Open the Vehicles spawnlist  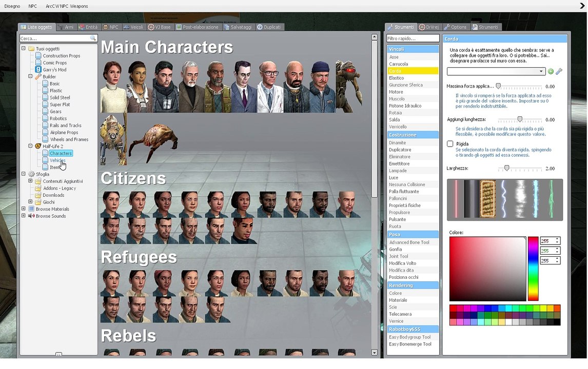pyautogui.click(x=57, y=160)
